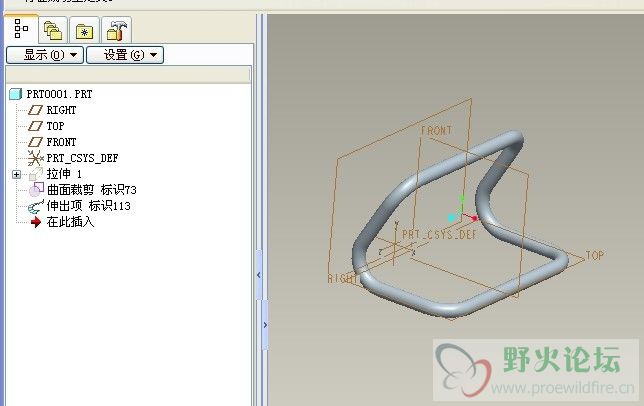
Task: Click the TOP plane label in viewport
Action: pos(594,255)
